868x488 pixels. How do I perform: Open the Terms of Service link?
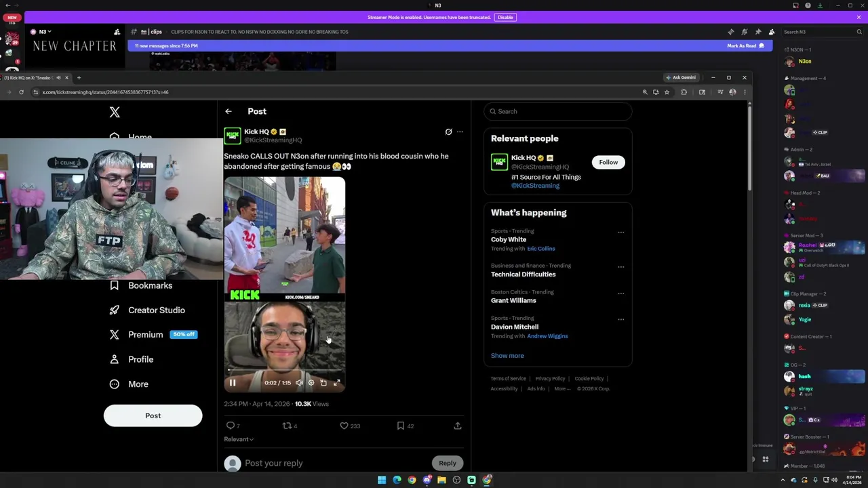pyautogui.click(x=509, y=379)
